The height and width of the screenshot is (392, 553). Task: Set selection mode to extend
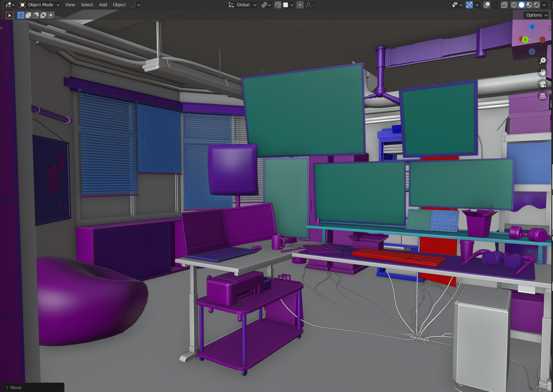[x=28, y=15]
